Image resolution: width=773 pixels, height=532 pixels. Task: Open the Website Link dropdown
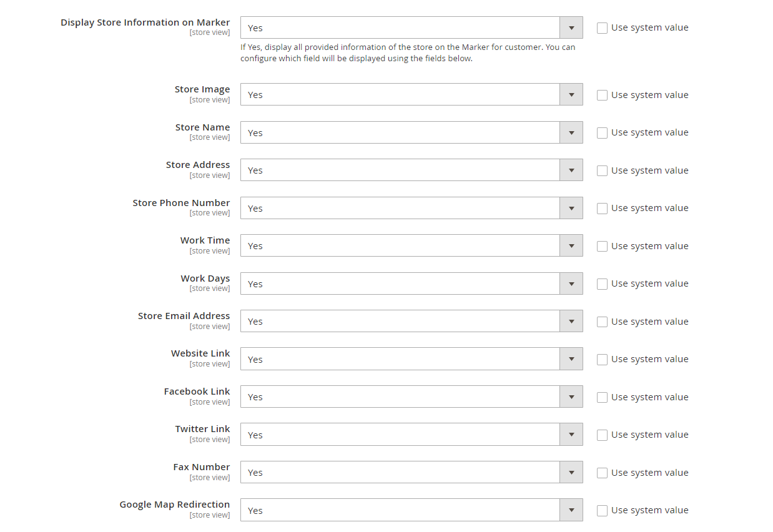411,359
